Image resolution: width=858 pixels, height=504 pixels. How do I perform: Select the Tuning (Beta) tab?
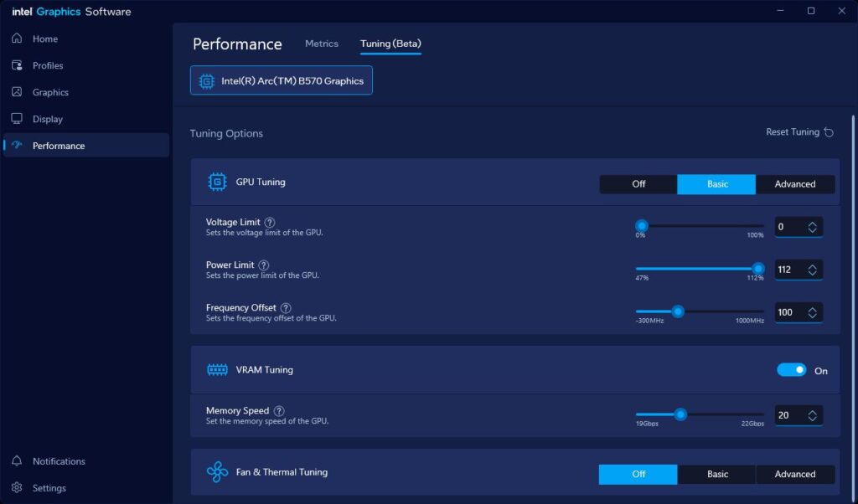tap(390, 44)
